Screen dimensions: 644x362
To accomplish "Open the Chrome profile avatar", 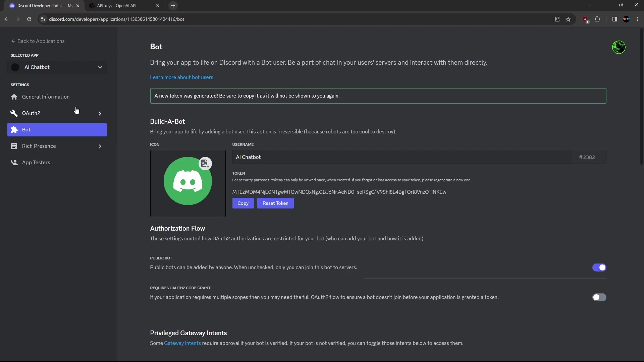I will 626,19.
